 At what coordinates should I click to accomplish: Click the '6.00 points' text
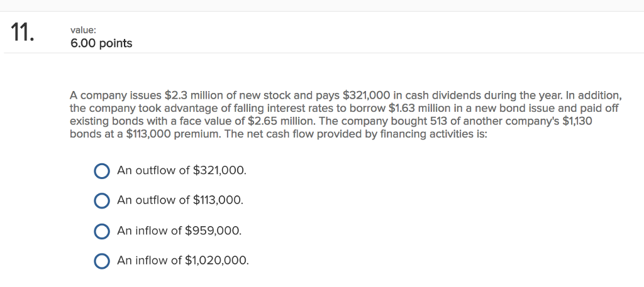point(101,43)
